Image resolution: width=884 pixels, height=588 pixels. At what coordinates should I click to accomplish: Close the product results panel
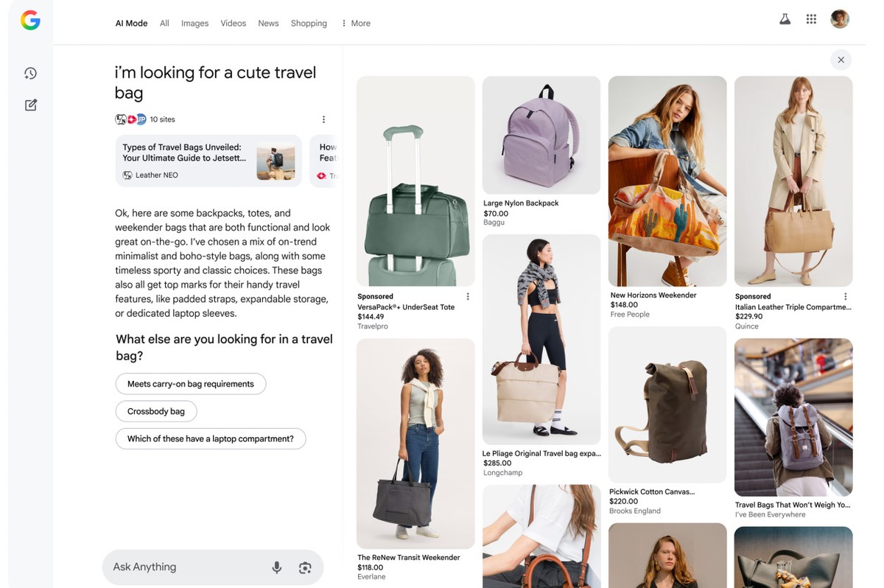pyautogui.click(x=841, y=60)
